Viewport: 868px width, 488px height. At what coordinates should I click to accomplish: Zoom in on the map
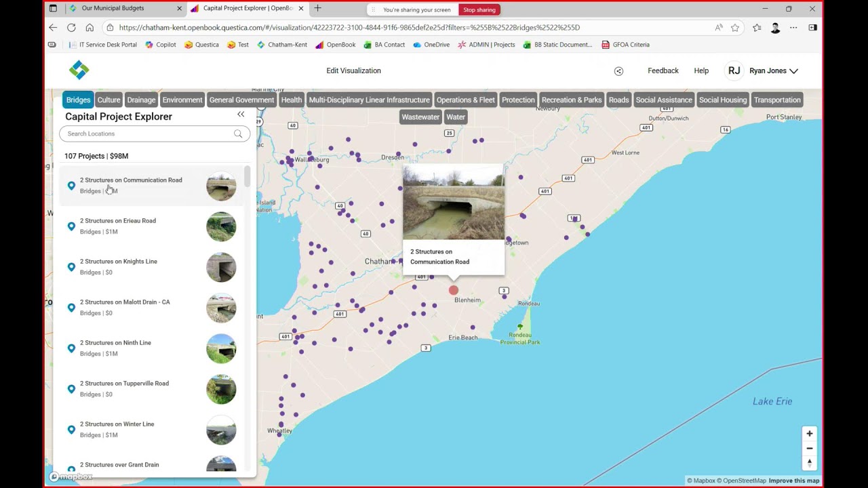click(x=809, y=434)
